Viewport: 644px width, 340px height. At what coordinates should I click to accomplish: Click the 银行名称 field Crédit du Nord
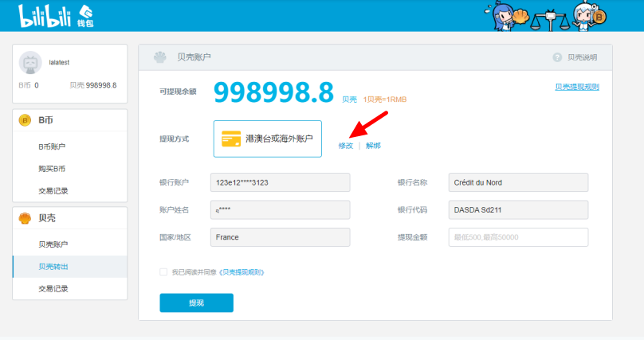[x=518, y=182]
